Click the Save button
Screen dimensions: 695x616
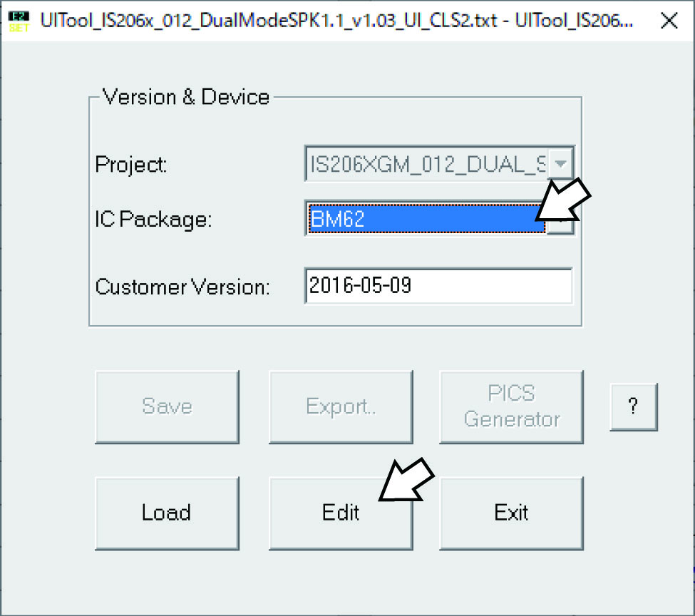(167, 406)
